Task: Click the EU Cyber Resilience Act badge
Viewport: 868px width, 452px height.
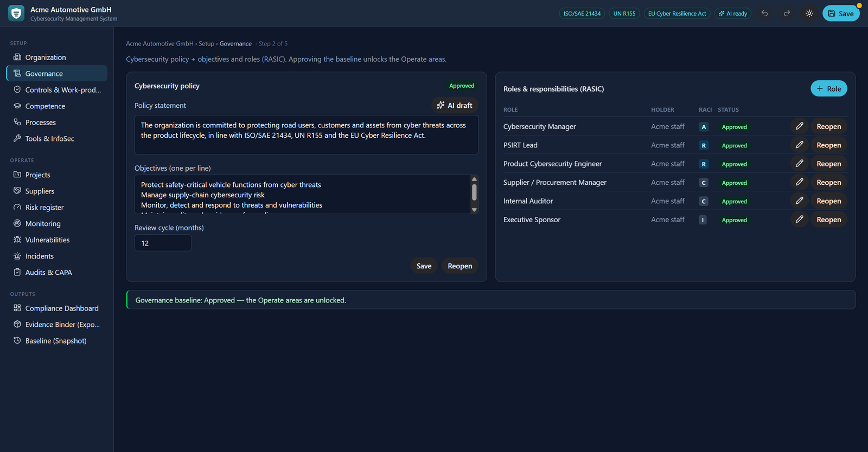Action: [677, 14]
